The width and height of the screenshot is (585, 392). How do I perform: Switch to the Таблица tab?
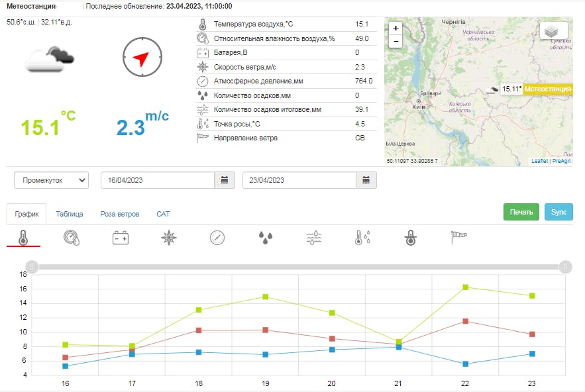[x=70, y=214]
